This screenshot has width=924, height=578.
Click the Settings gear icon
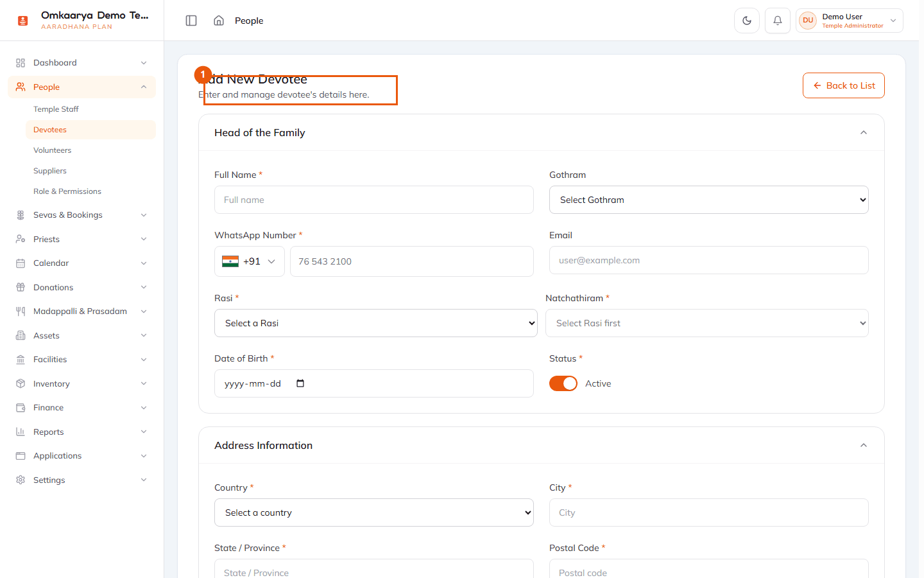(21, 480)
